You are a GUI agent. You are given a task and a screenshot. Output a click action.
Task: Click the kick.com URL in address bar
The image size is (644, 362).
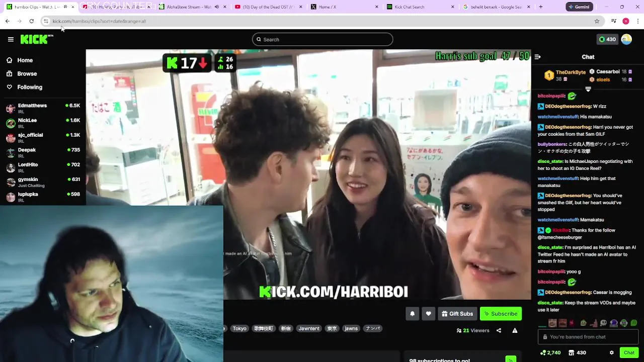(99, 21)
